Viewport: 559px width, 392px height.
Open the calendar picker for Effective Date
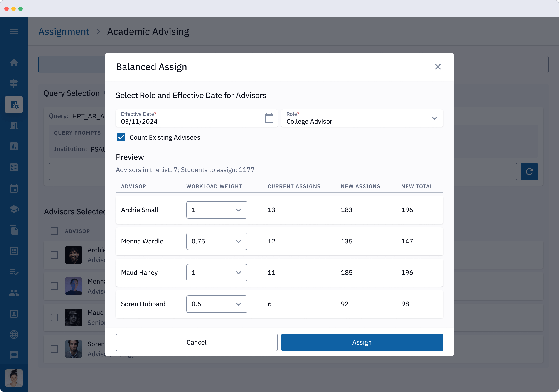point(269,118)
